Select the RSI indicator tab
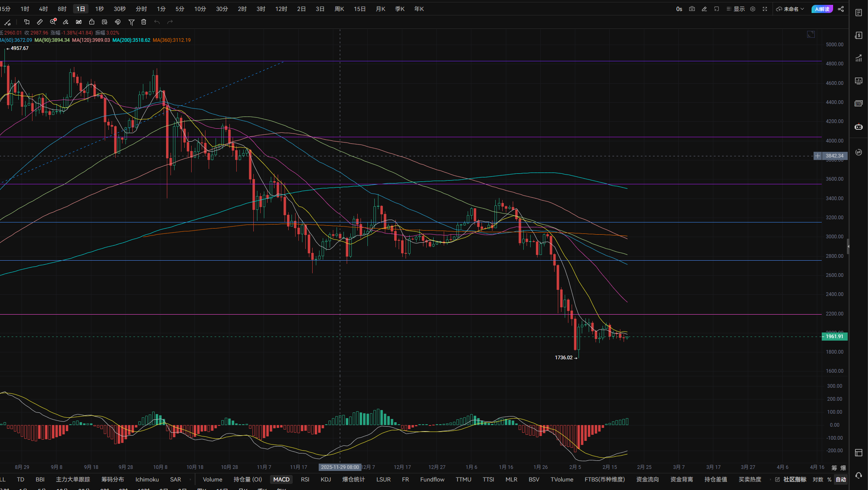 [x=305, y=479]
